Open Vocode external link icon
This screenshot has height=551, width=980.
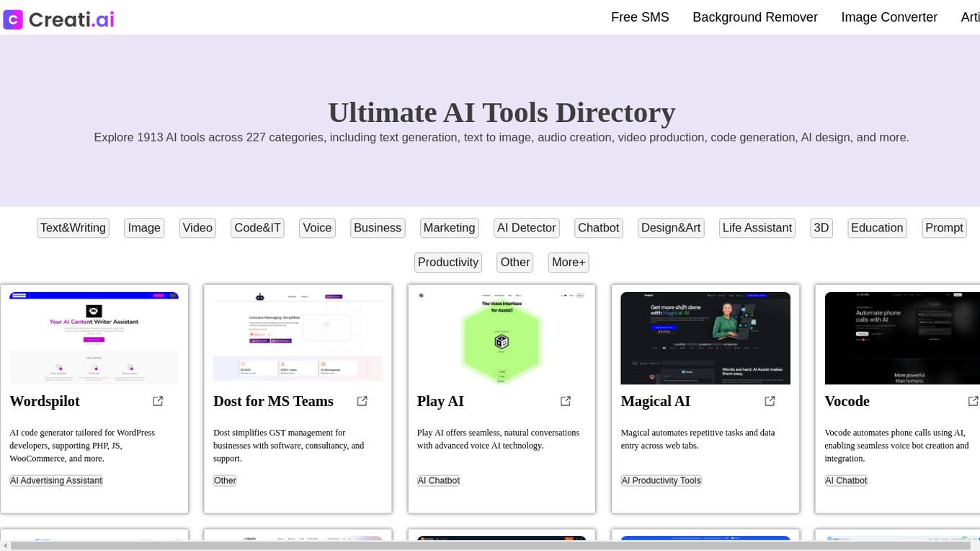pos(973,401)
